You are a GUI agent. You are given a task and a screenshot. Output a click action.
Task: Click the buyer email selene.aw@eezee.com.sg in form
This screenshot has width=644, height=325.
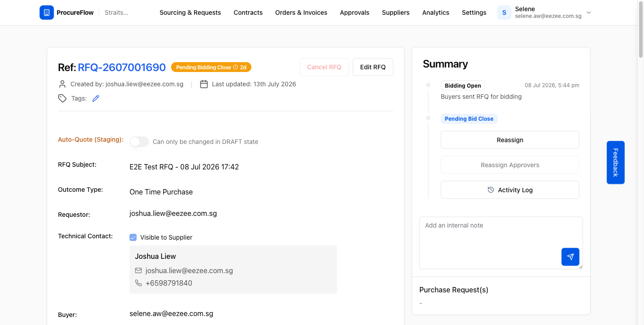click(x=171, y=313)
